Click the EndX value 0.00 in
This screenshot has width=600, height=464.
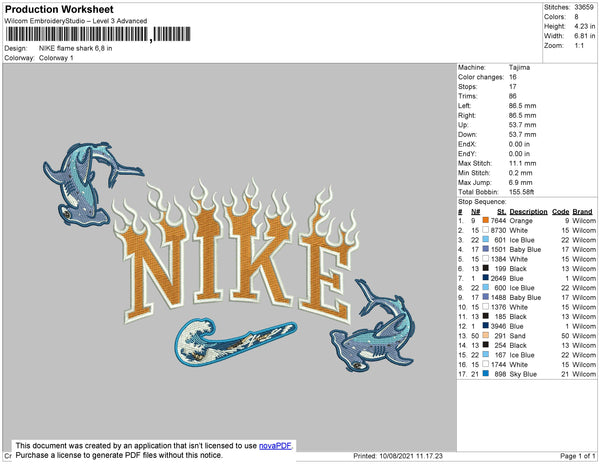click(519, 144)
